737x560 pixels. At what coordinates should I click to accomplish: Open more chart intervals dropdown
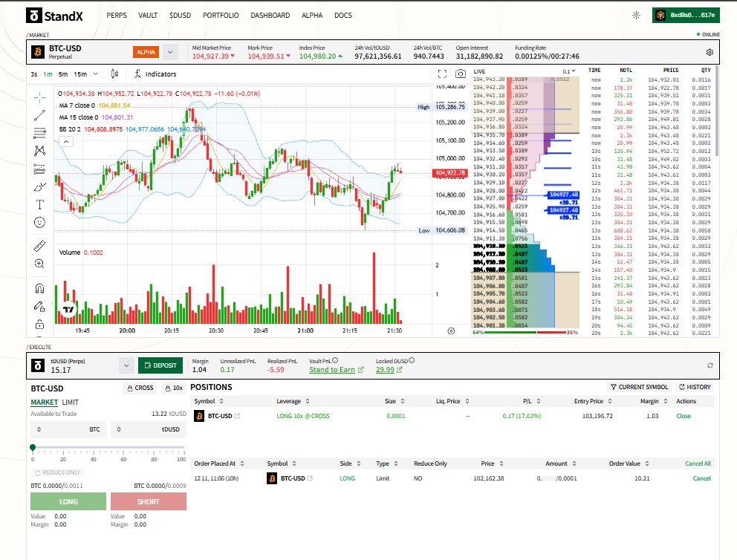pos(95,74)
